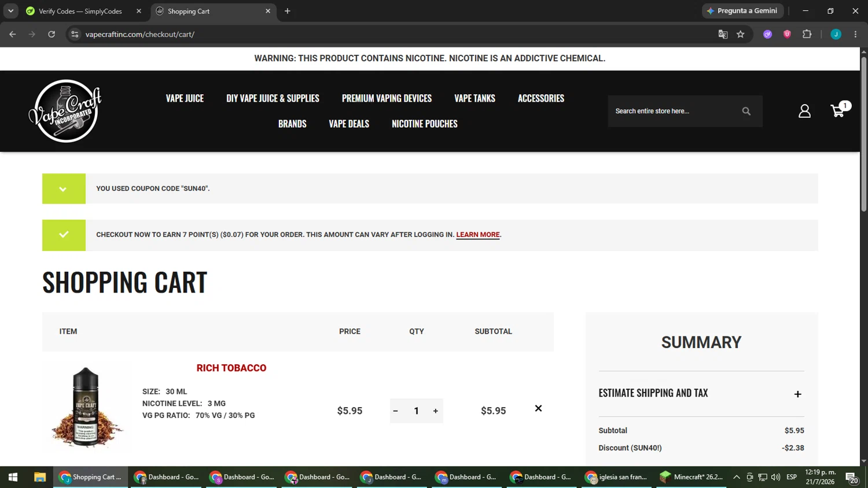This screenshot has height=488, width=868.
Task: Close the Shopping Cart tab
Action: point(268,11)
